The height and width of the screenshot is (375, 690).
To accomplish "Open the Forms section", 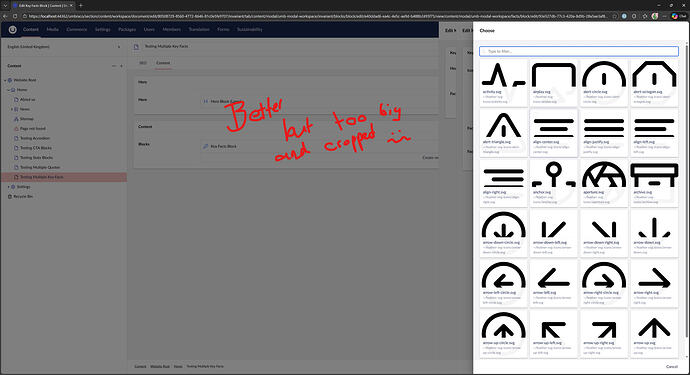I will pos(223,29).
